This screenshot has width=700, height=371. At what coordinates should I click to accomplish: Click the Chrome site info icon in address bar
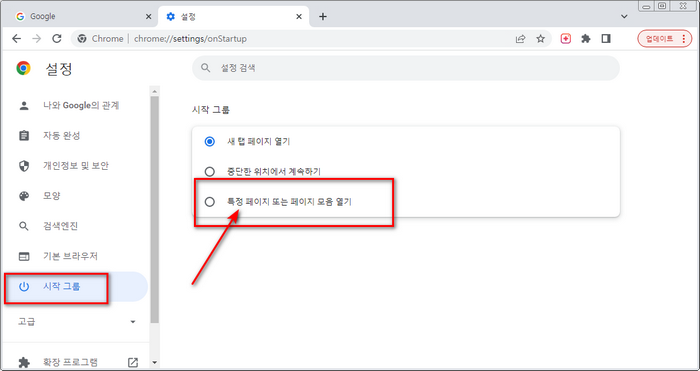[82, 39]
